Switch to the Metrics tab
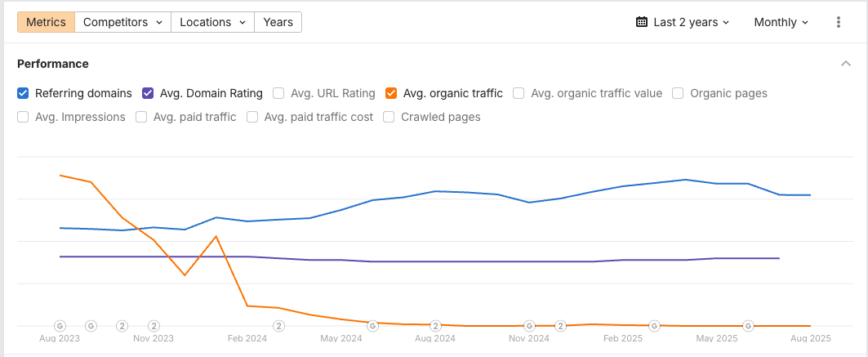The image size is (868, 357). [x=46, y=22]
